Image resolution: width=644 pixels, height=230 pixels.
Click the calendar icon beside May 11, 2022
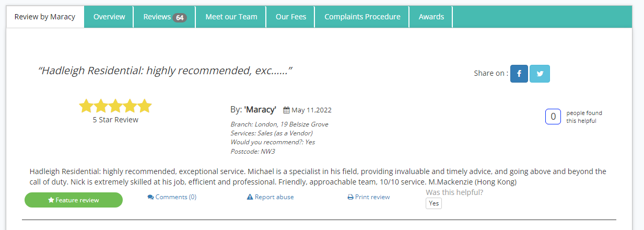pyautogui.click(x=286, y=110)
